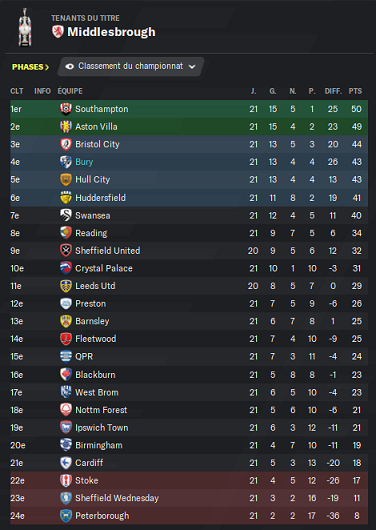Toggle the eye icon beside Classement du championnat
This screenshot has width=376, height=530.
point(70,67)
